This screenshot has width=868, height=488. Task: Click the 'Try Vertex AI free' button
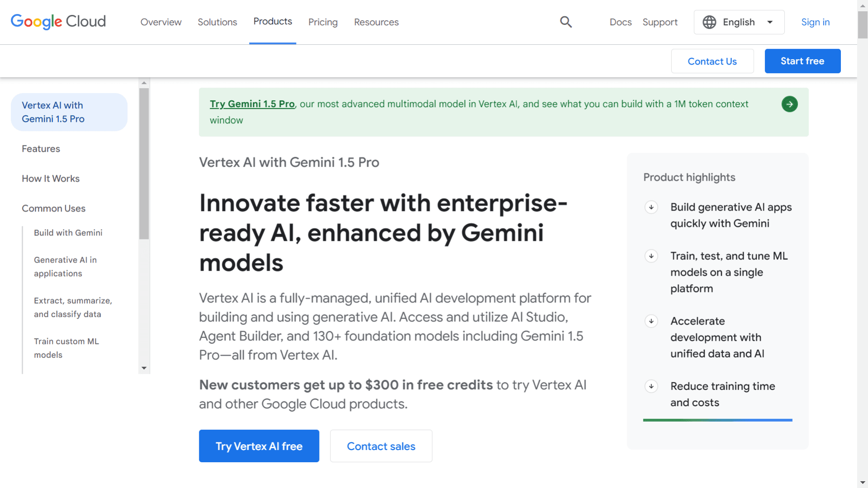(x=259, y=446)
